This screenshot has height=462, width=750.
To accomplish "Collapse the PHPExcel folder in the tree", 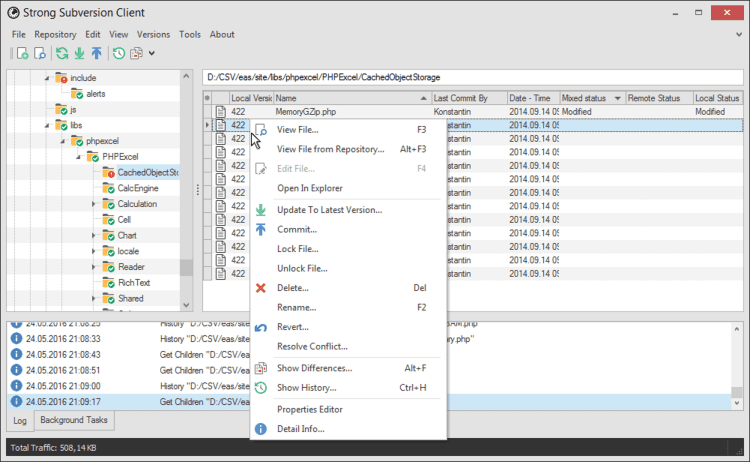I will point(78,157).
